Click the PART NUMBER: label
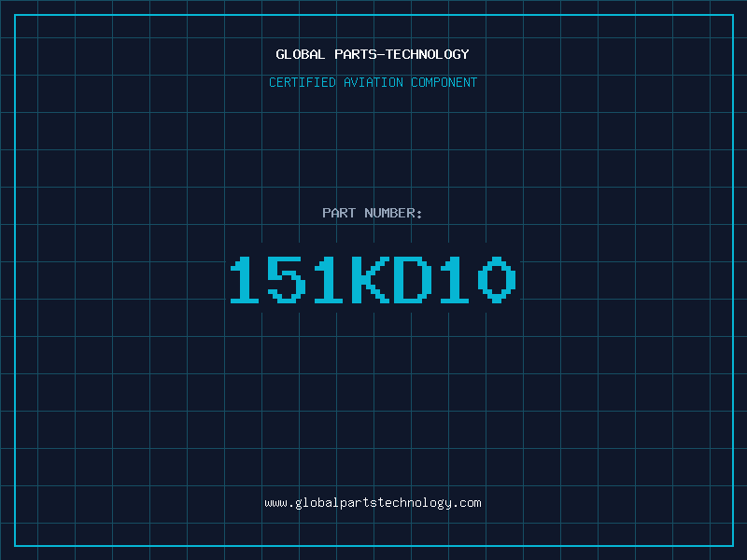Image resolution: width=747 pixels, height=560 pixels. [372, 213]
